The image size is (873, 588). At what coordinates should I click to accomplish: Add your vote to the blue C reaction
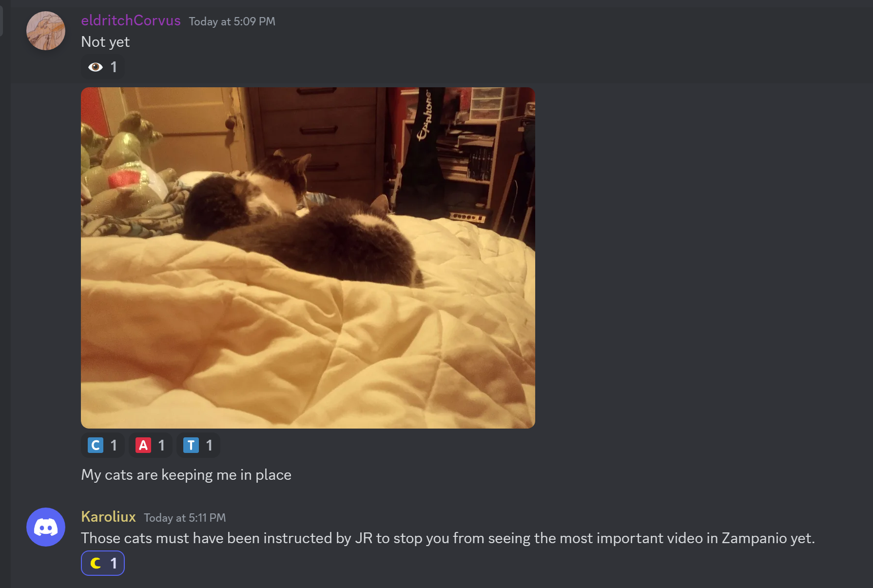[103, 445]
